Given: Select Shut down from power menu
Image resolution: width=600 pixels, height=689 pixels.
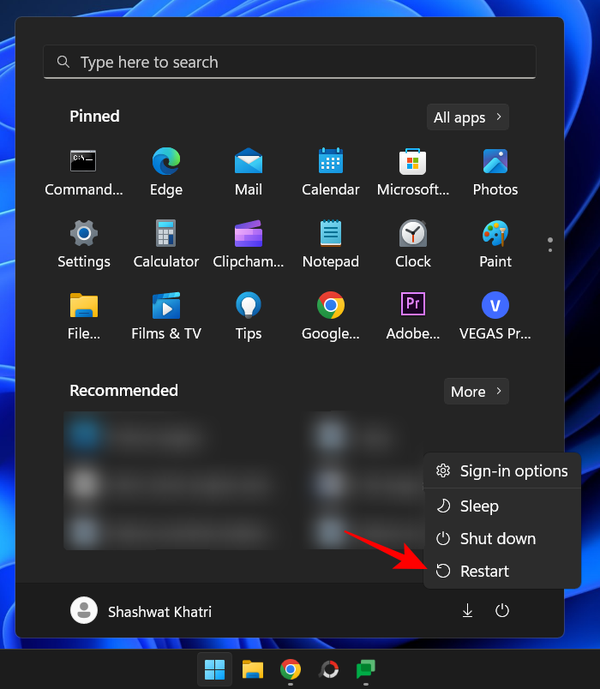Looking at the screenshot, I should tap(497, 538).
